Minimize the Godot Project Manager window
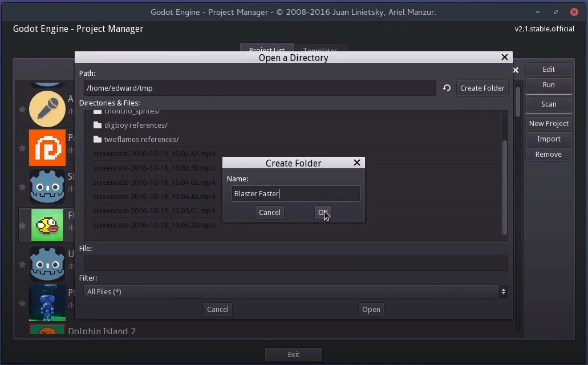 (x=538, y=12)
